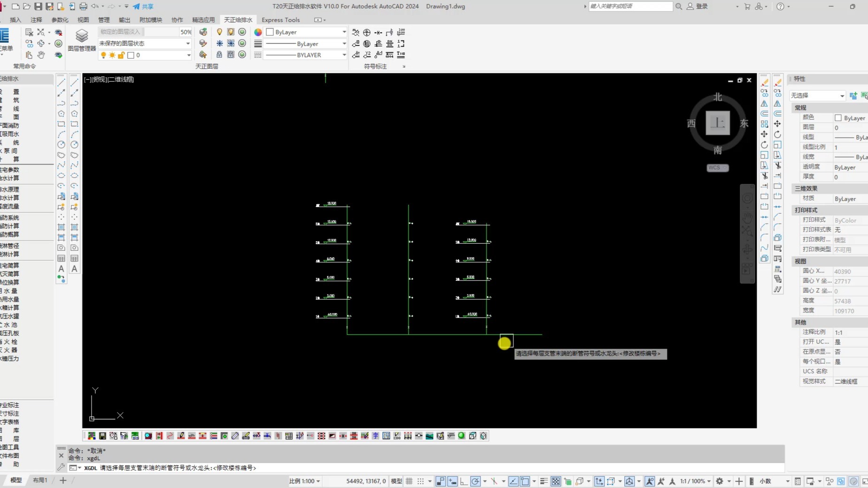
Task: Select the Revision cloud tool in left toolbar
Action: pyautogui.click(x=61, y=155)
